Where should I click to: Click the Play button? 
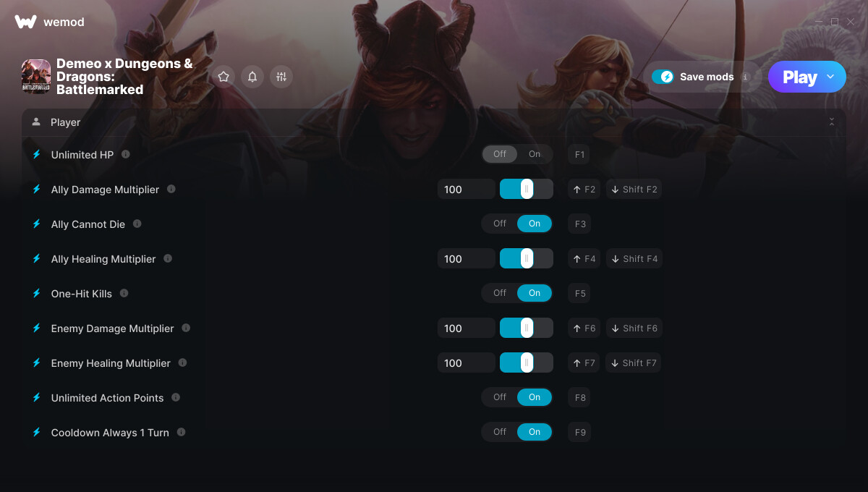(799, 77)
